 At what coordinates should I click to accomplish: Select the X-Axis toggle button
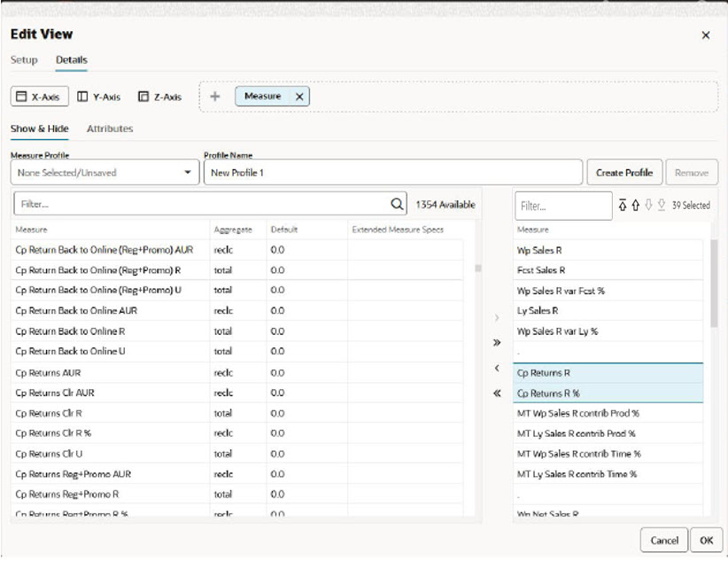click(40, 97)
